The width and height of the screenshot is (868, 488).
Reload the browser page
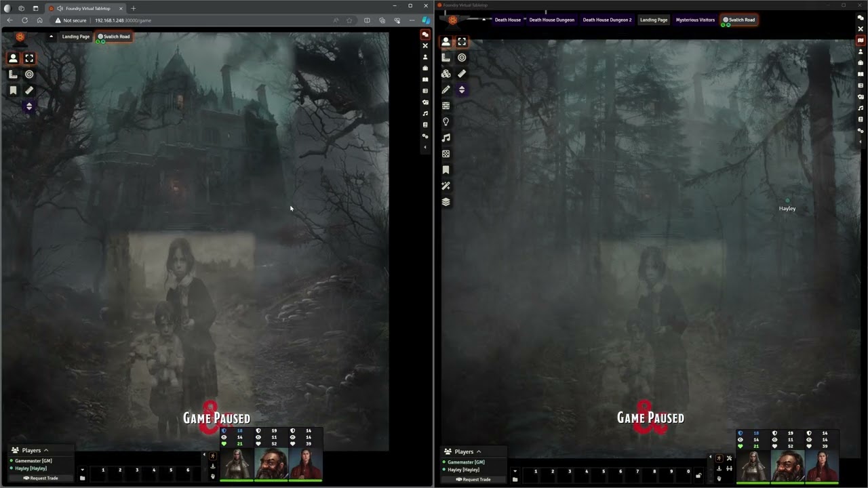tap(24, 20)
